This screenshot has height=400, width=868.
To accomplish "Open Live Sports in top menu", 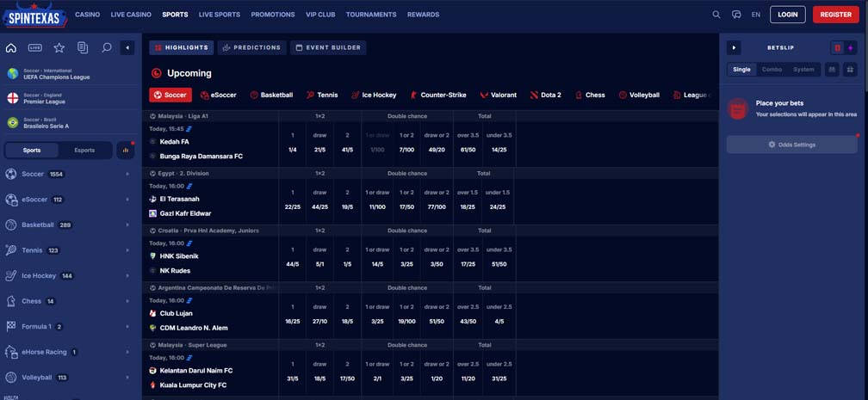I will pyautogui.click(x=220, y=15).
